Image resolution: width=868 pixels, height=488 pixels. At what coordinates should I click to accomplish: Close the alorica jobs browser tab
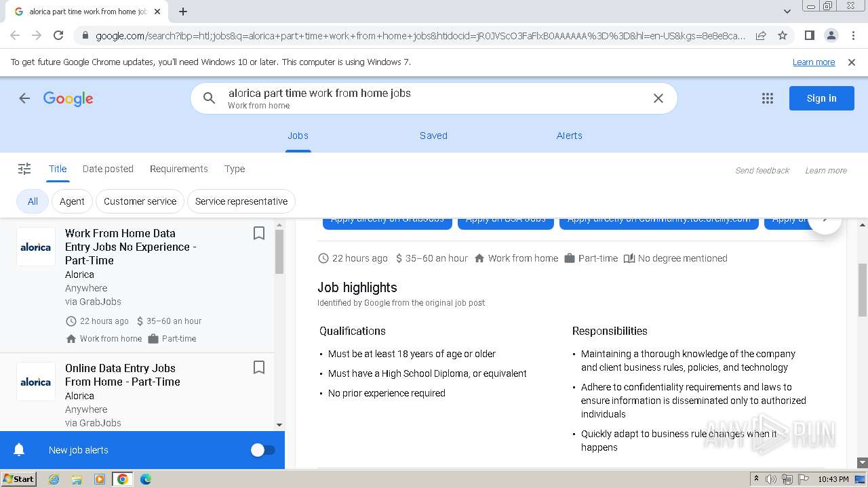coord(157,12)
